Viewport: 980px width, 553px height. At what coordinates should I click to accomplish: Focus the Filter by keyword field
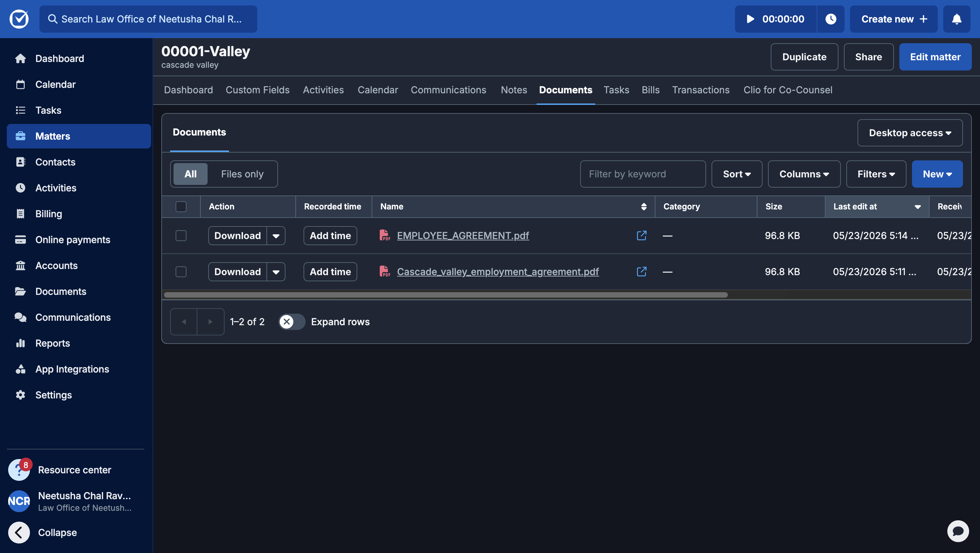coord(642,174)
